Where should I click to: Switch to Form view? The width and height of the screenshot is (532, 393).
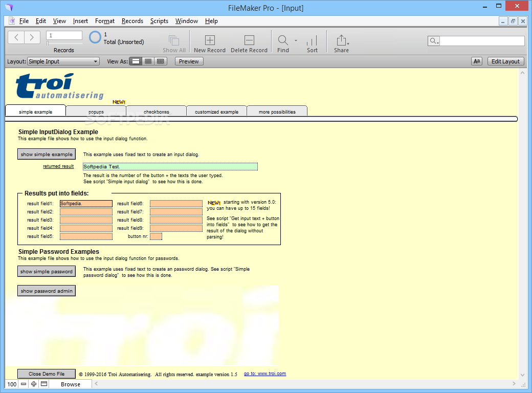(136, 61)
